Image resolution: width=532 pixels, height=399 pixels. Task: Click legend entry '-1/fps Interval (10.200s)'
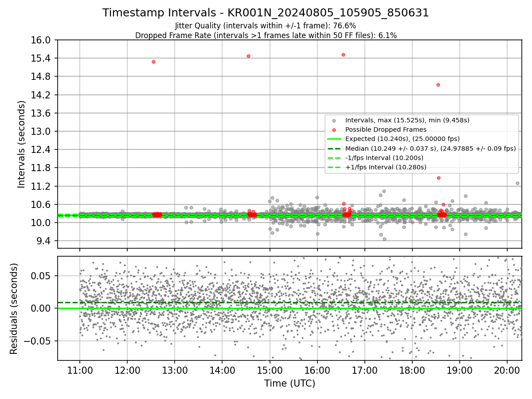click(384, 158)
